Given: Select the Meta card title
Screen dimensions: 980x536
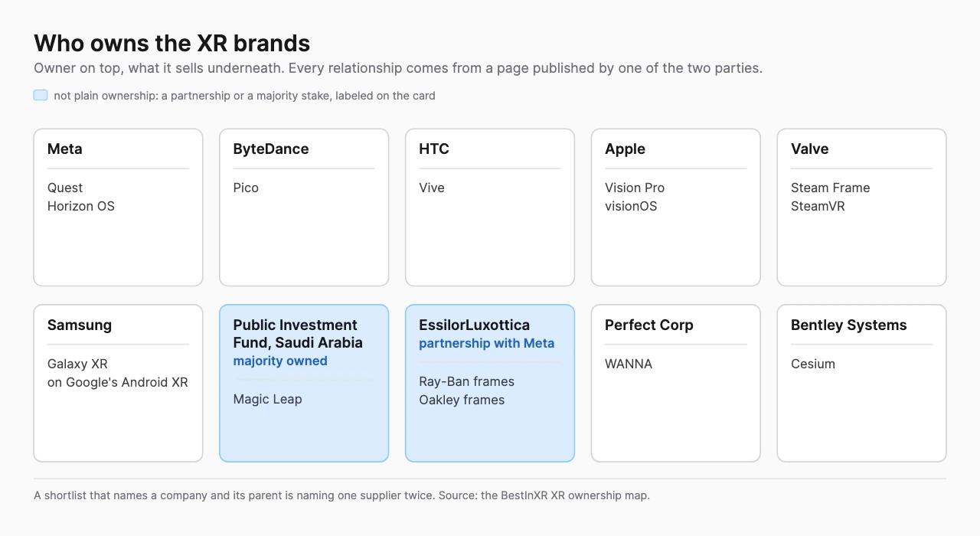Looking at the screenshot, I should [64, 149].
